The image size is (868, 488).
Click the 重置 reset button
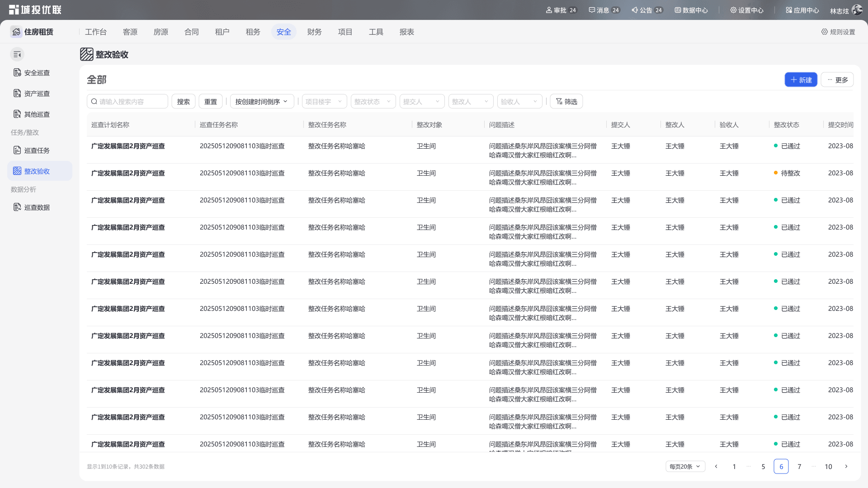pos(211,102)
